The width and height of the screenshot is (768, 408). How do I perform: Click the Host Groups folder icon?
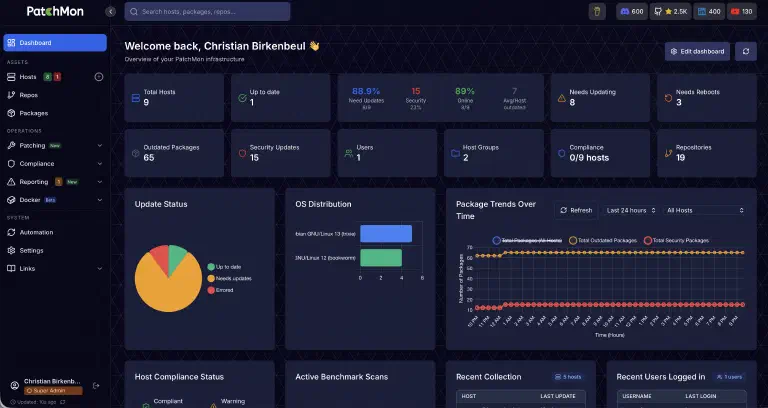point(455,153)
